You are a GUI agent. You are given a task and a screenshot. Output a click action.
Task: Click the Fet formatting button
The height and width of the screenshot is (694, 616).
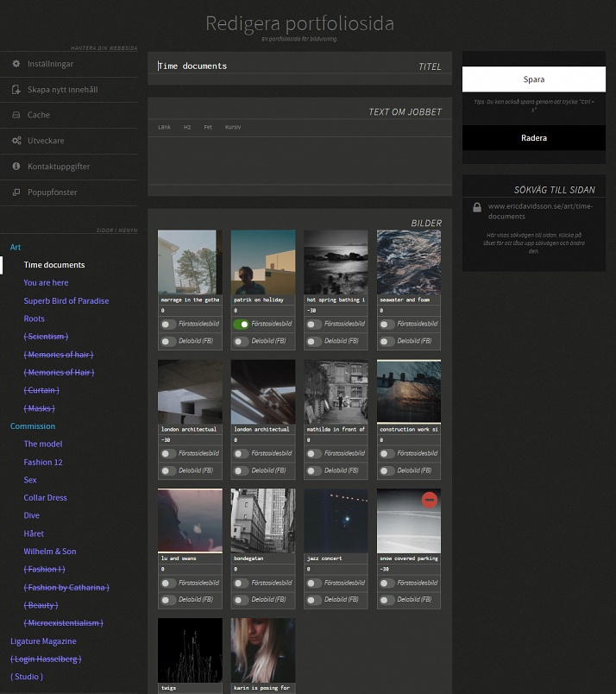208,127
